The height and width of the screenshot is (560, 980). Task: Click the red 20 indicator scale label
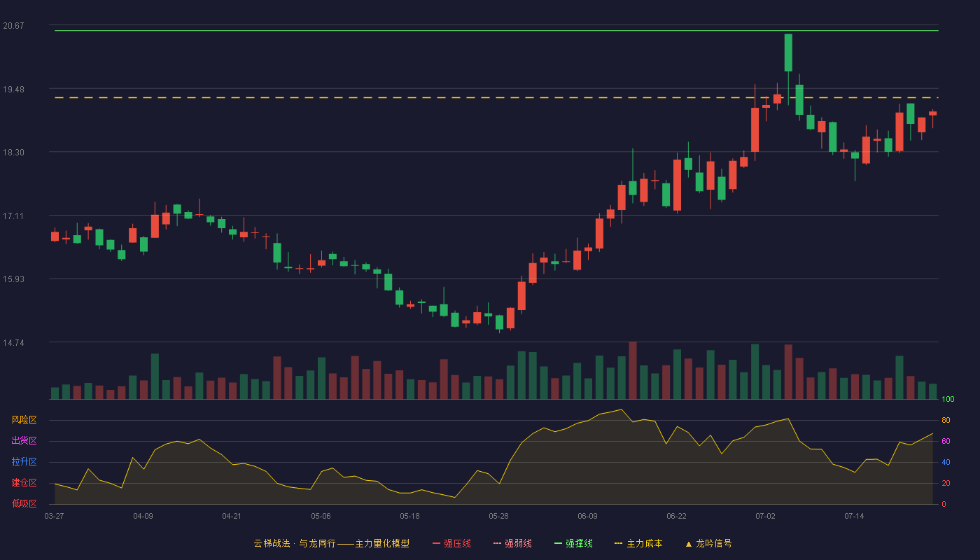[946, 483]
